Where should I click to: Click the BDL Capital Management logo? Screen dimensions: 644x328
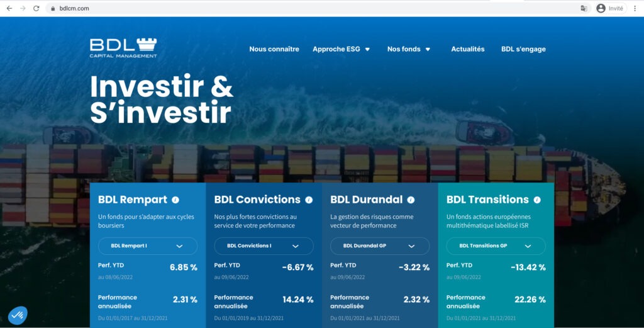pyautogui.click(x=123, y=48)
